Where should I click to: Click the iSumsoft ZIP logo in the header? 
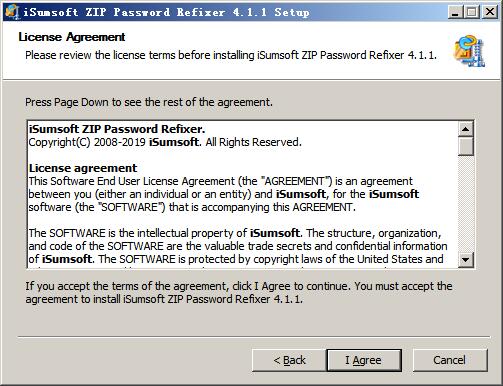pyautogui.click(x=469, y=51)
